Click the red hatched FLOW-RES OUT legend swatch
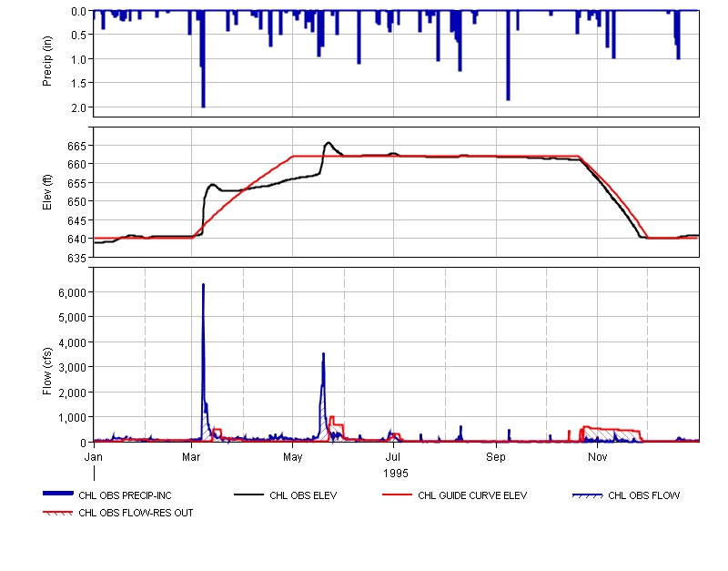The width and height of the screenshot is (728, 571). [x=57, y=513]
